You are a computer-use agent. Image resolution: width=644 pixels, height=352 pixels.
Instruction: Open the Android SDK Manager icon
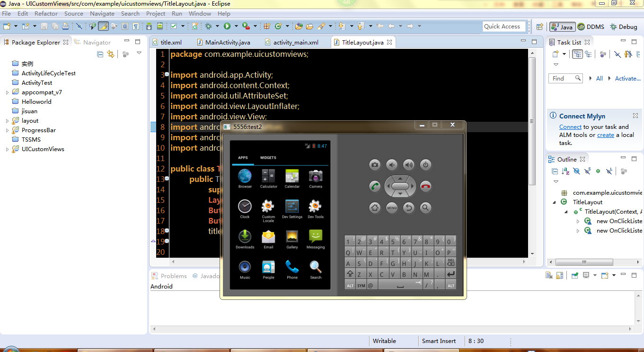[x=149, y=27]
